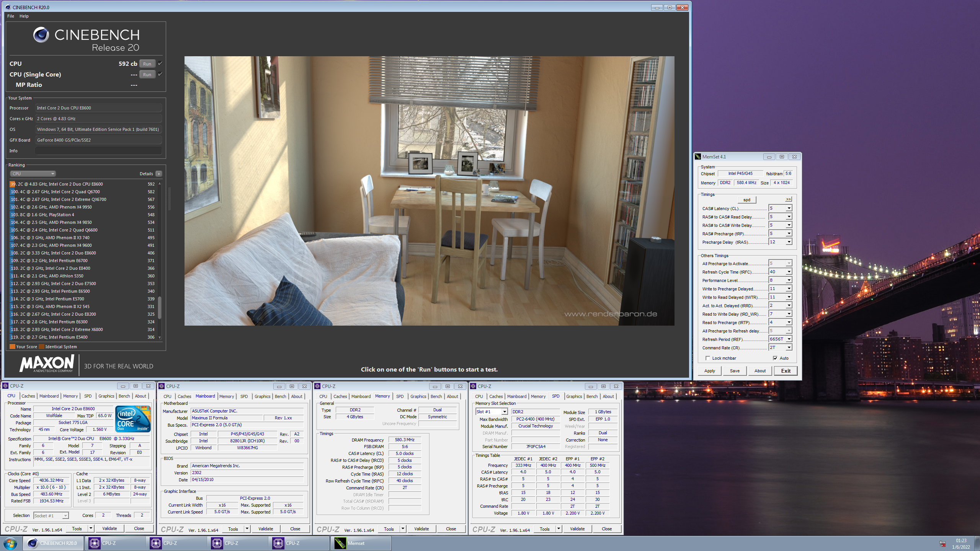Enable Lock mchbar checkbox in MemSet
The height and width of the screenshot is (551, 980).
tap(707, 359)
